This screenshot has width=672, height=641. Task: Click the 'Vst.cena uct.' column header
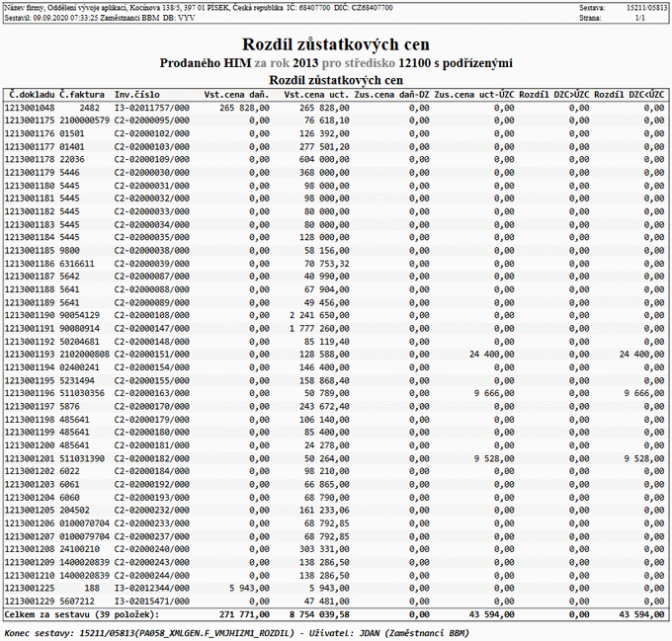tap(316, 95)
